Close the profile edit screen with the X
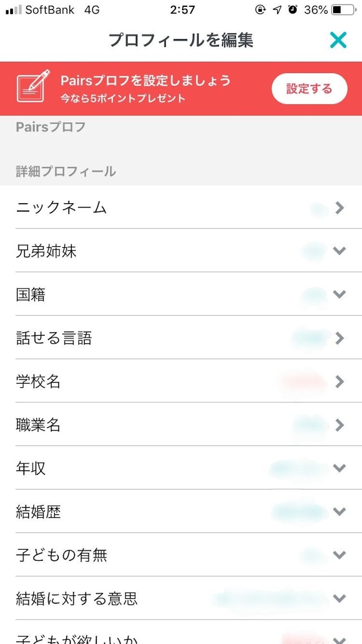The height and width of the screenshot is (644, 362). 338,40
